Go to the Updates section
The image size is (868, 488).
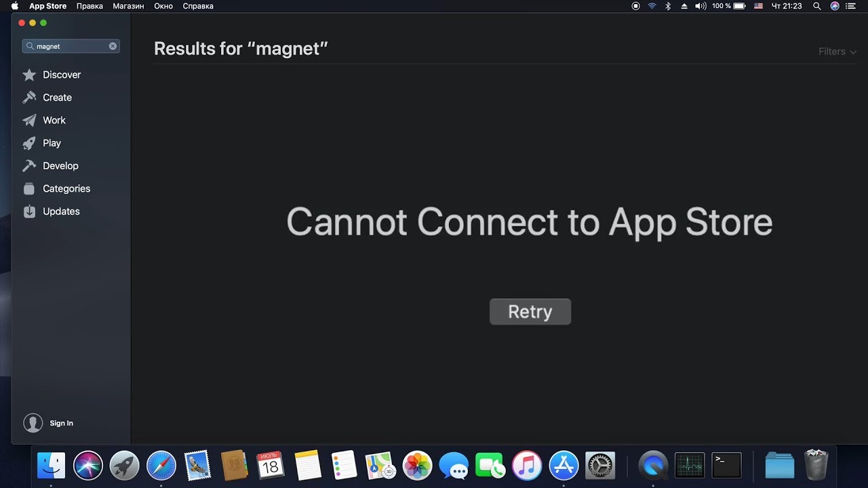pyautogui.click(x=61, y=211)
